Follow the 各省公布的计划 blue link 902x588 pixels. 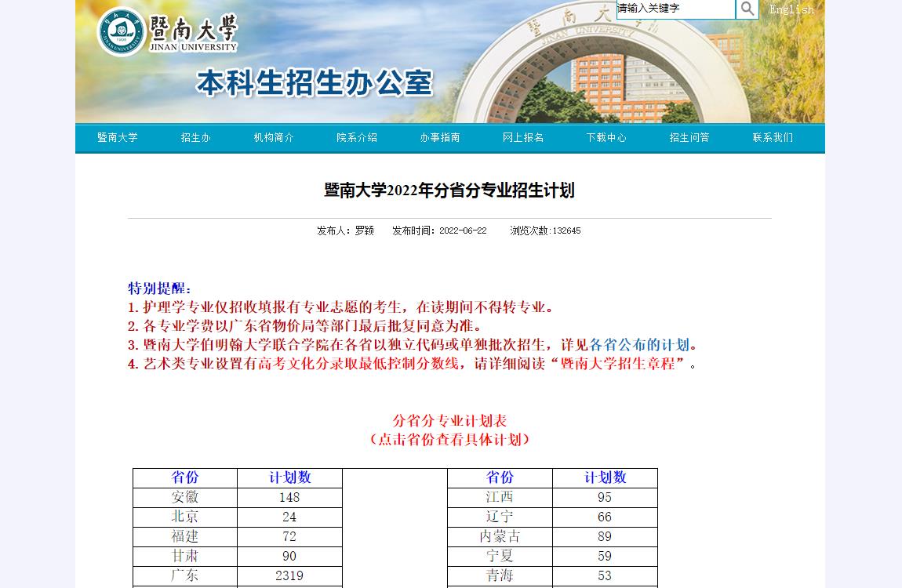[639, 345]
